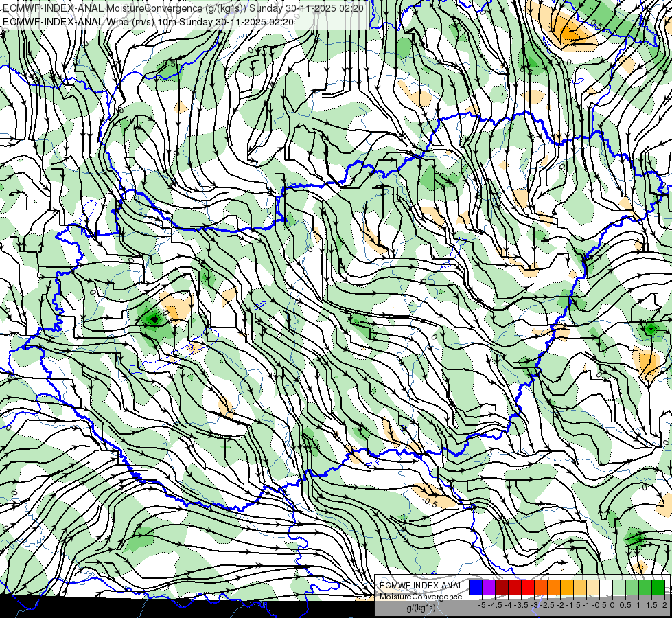Screen dimensions: 672x618
Task: Click the pale peach legend swatch
Action: [x=593, y=587]
